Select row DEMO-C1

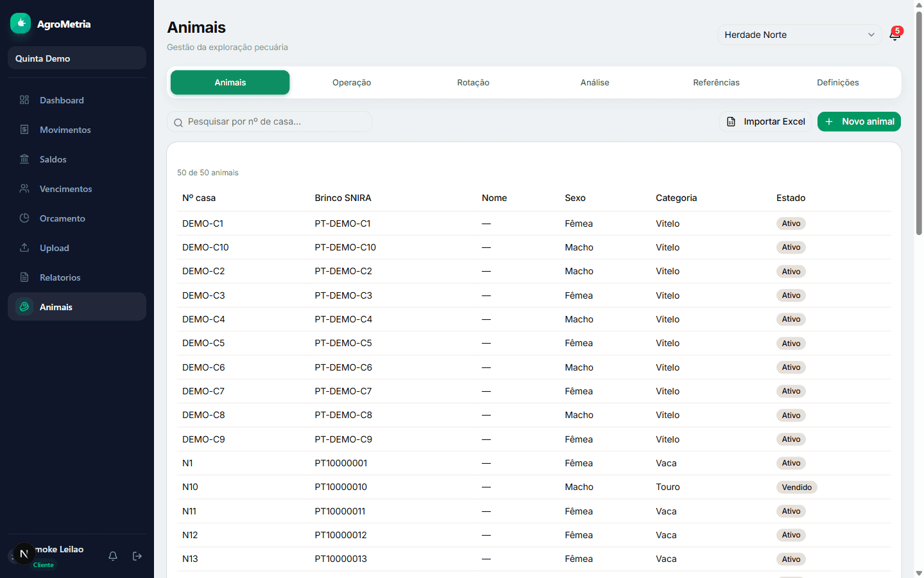point(534,223)
